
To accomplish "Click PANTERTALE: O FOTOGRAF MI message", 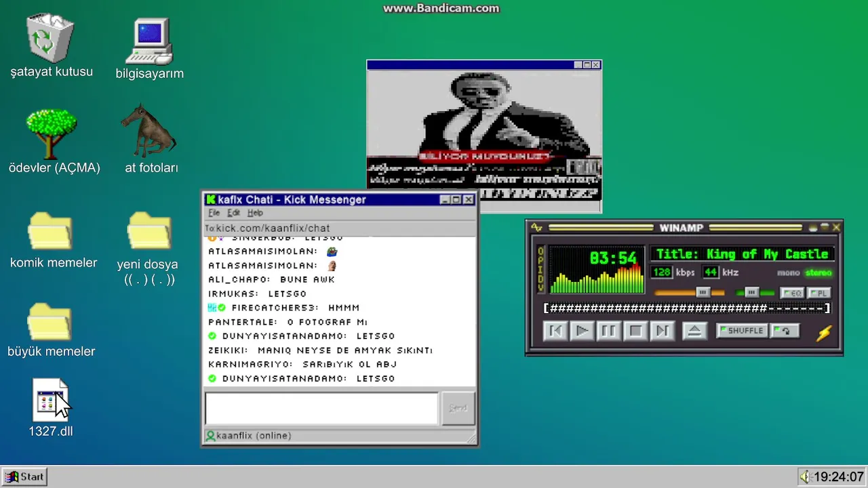I will tap(288, 322).
